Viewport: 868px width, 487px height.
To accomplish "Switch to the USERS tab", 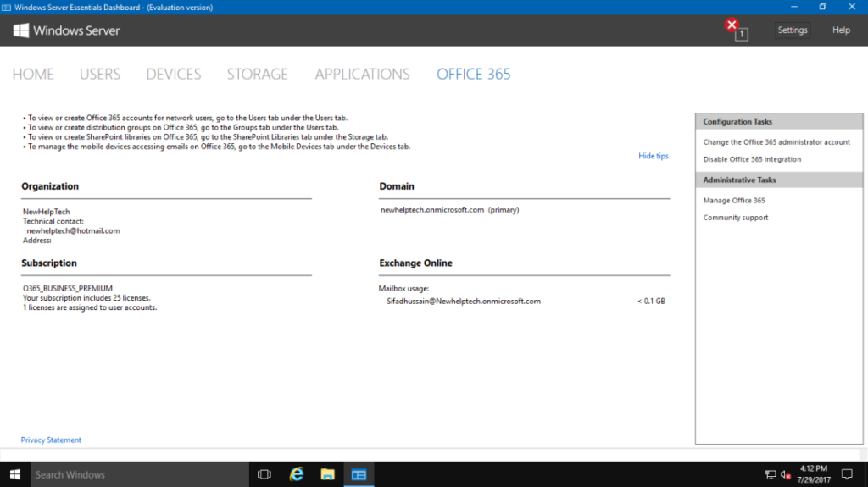I will point(100,75).
